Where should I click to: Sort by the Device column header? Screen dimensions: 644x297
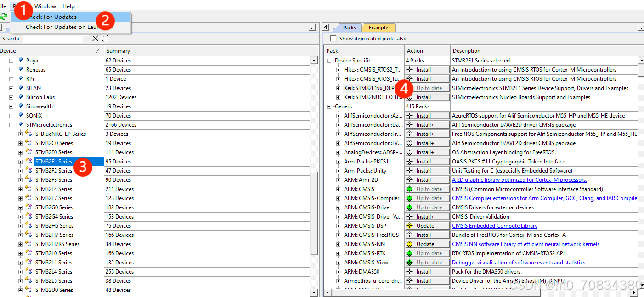(51, 51)
